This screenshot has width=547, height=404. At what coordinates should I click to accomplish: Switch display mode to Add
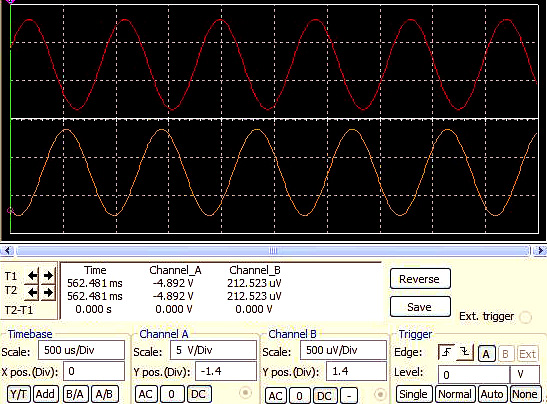pyautogui.click(x=45, y=394)
